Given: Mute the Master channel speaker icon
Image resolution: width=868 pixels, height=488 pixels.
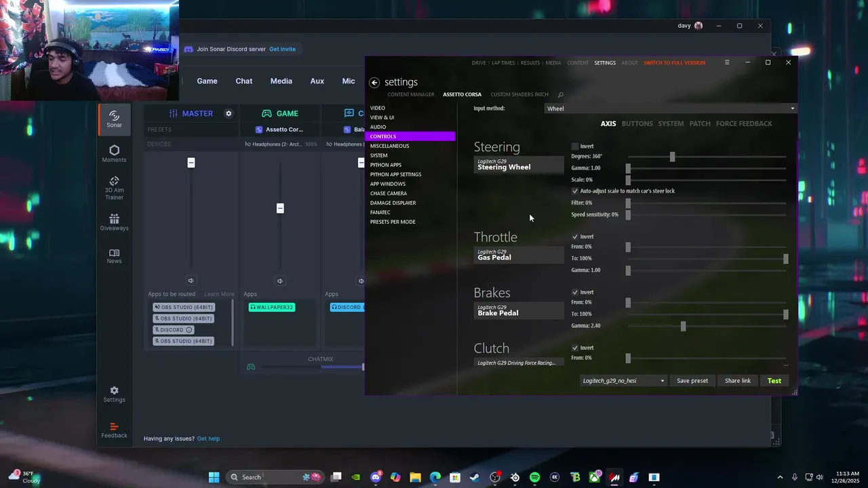Looking at the screenshot, I should [191, 281].
